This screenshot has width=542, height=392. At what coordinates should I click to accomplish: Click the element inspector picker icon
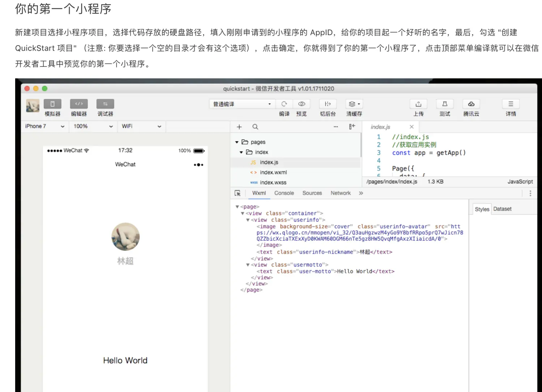point(237,193)
